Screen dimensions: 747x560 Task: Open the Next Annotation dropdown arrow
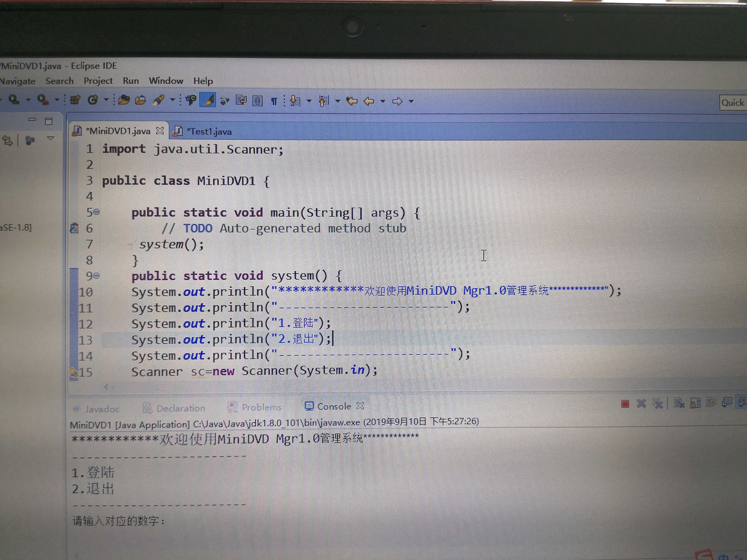pos(309,101)
